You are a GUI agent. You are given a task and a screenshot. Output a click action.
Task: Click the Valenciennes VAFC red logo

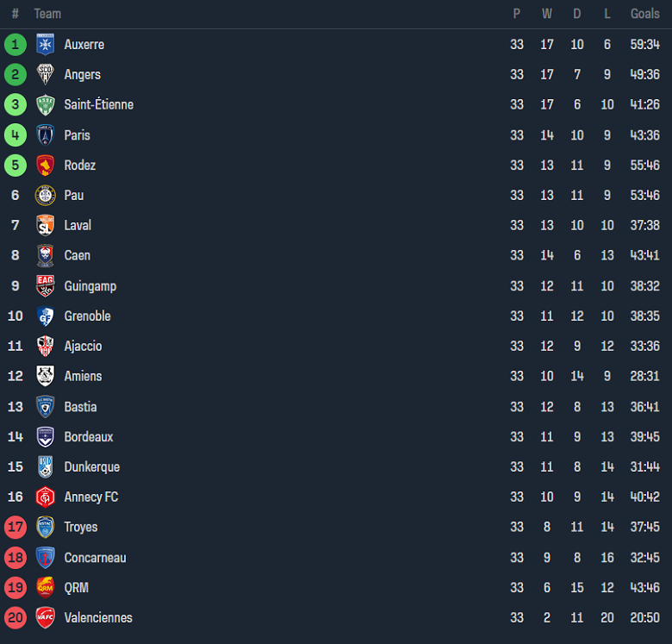click(x=45, y=618)
